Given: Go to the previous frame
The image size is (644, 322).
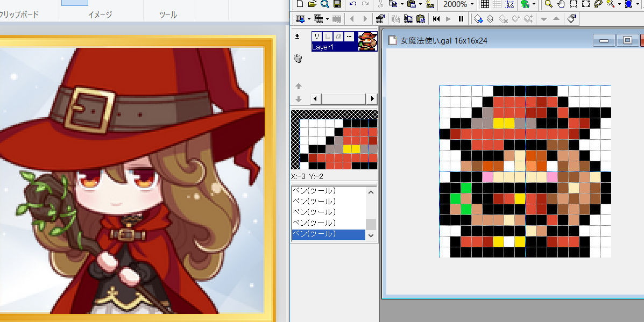Looking at the screenshot, I should coord(352,19).
